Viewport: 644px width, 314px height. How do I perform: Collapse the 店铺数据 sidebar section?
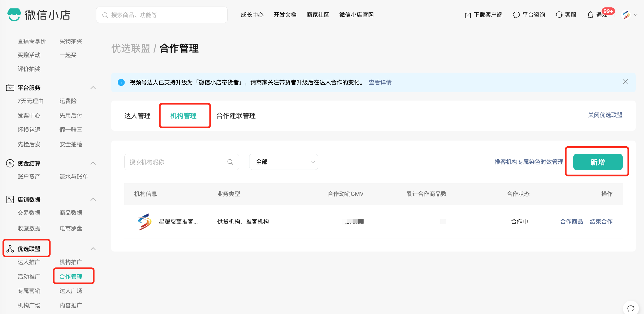coord(93,199)
